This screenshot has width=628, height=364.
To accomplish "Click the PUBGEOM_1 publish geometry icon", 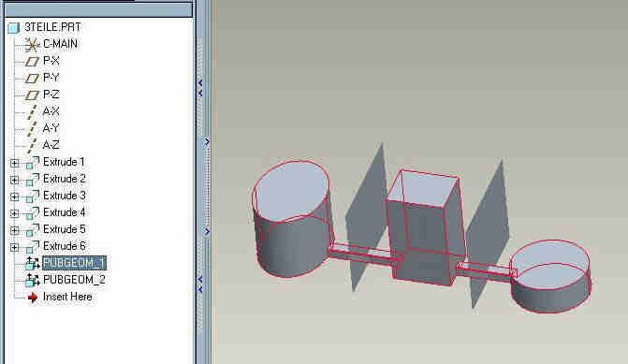I will 32,263.
